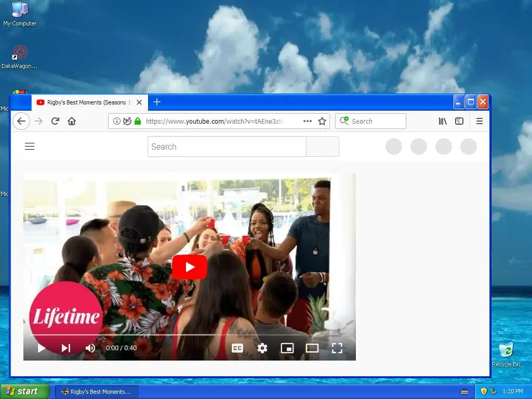Click the 0:00 / 0:40 time display
This screenshot has width=532, height=399.
click(121, 348)
